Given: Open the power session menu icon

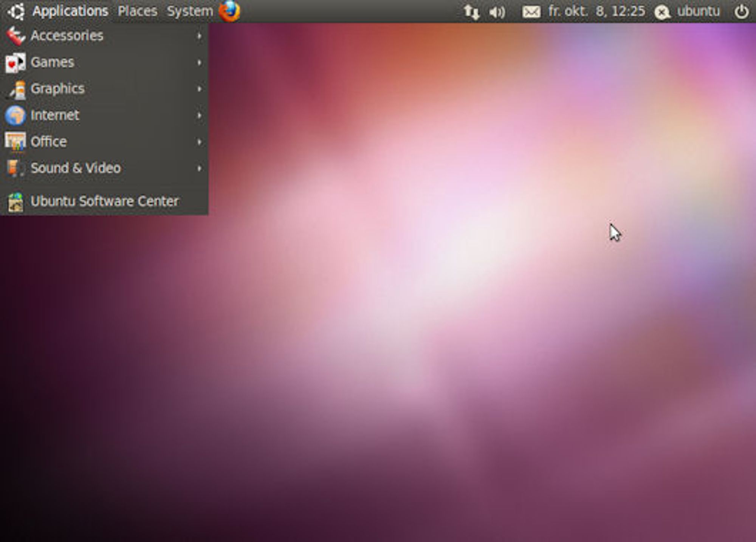Looking at the screenshot, I should pyautogui.click(x=741, y=11).
